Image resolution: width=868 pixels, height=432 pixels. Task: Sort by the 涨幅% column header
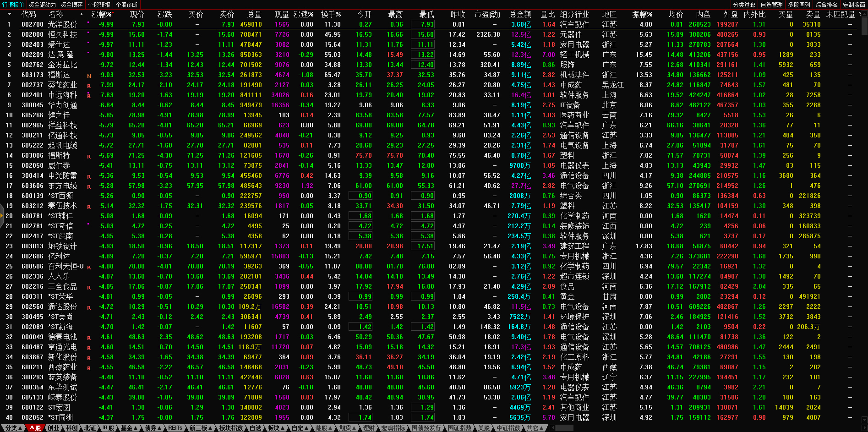(102, 14)
